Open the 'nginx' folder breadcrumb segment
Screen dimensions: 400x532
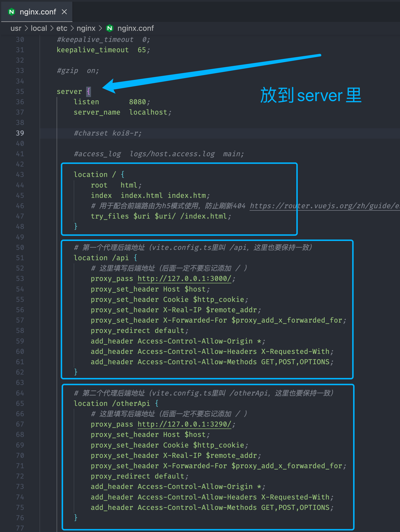pos(86,28)
